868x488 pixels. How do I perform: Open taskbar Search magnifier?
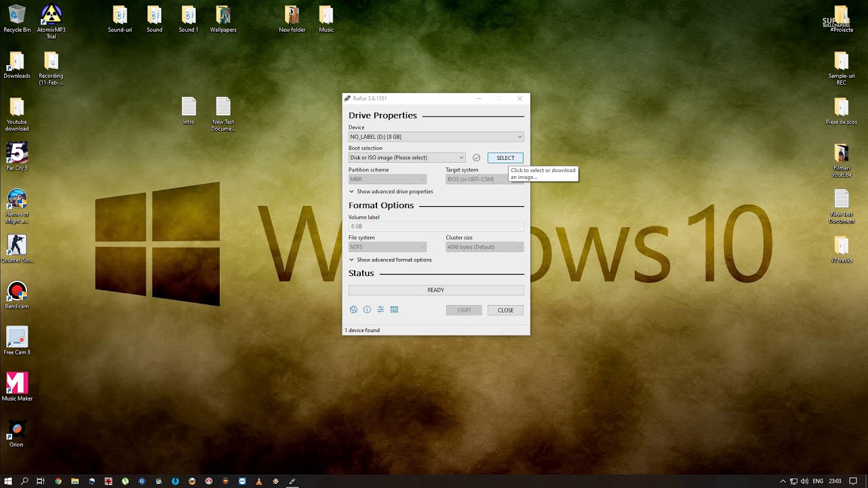(24, 481)
